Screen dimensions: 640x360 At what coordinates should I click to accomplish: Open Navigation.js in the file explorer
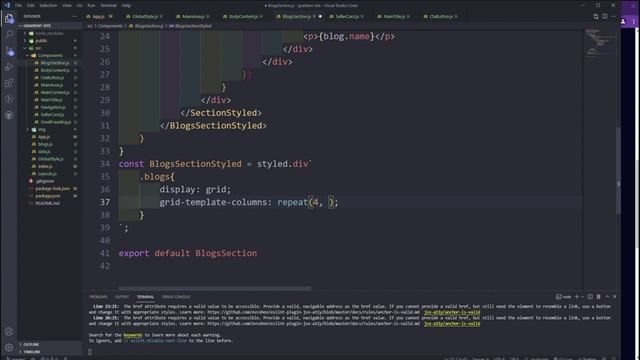53,107
